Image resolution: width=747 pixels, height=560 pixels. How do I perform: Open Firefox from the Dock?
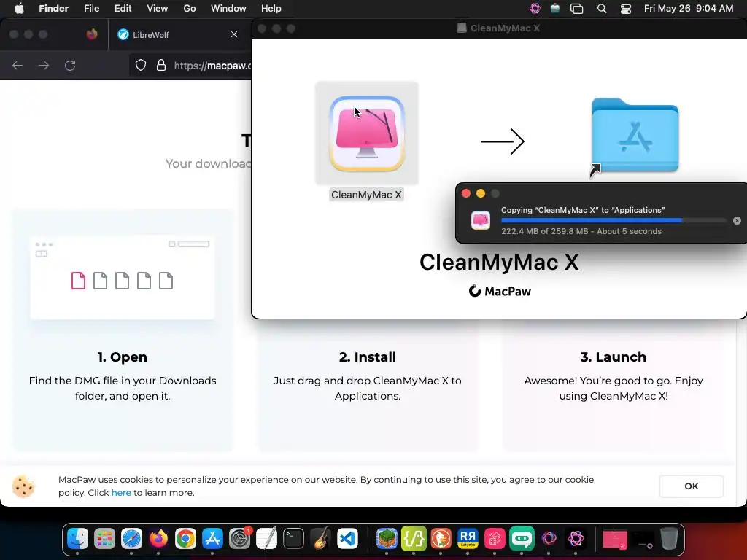pyautogui.click(x=158, y=539)
